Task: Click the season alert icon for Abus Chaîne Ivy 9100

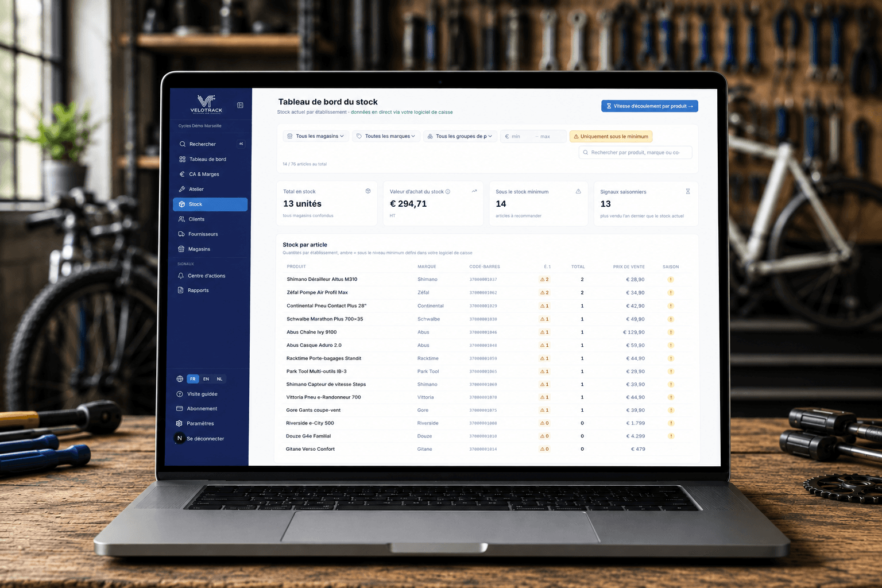Action: point(670,332)
